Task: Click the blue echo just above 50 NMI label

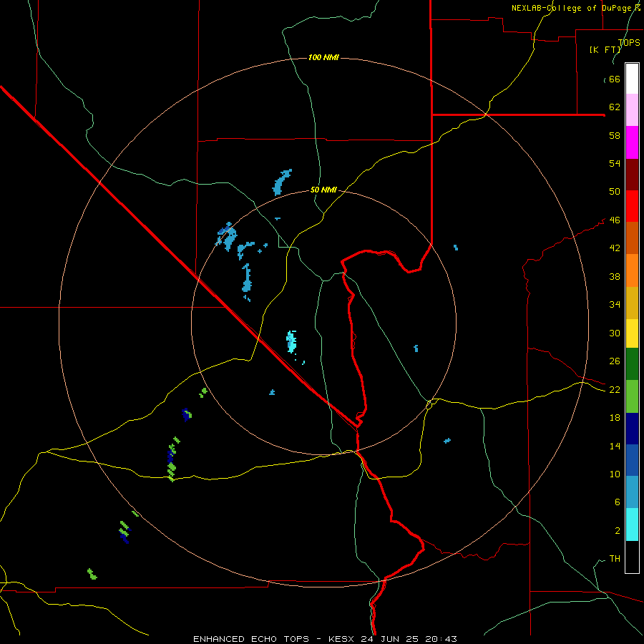Action: [x=282, y=182]
